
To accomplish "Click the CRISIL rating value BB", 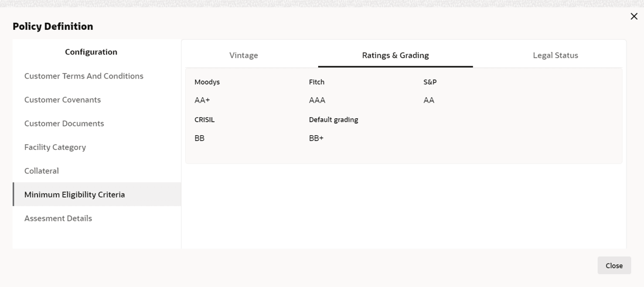I will pyautogui.click(x=199, y=138).
